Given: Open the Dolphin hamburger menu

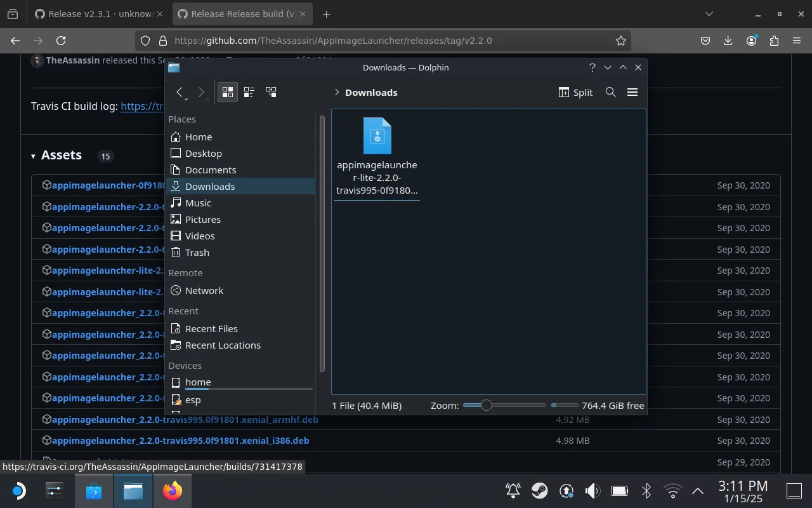Looking at the screenshot, I should 632,92.
